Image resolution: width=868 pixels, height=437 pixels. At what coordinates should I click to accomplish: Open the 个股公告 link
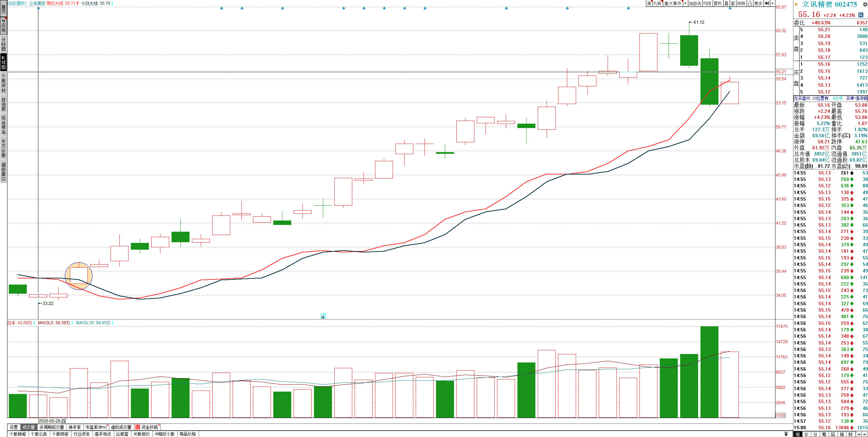(x=39, y=434)
